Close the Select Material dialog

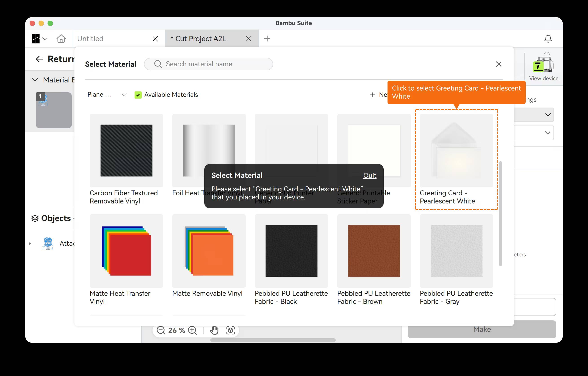[499, 64]
